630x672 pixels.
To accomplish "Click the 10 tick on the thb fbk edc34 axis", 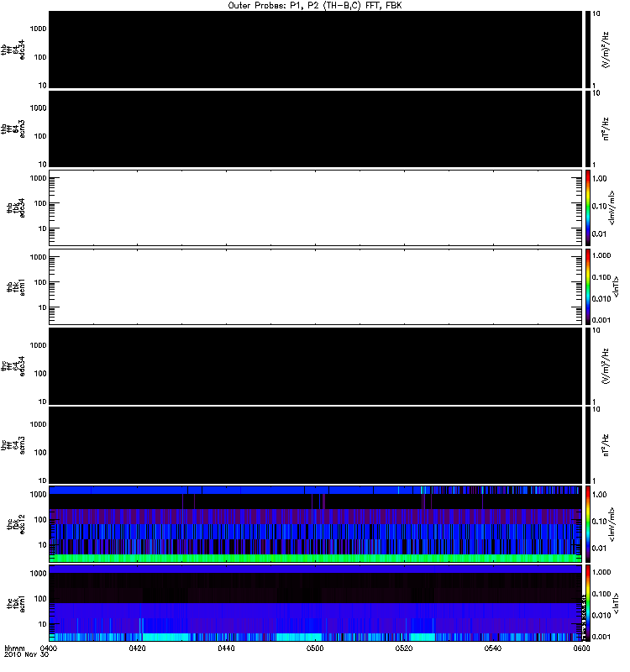I will 42,228.
